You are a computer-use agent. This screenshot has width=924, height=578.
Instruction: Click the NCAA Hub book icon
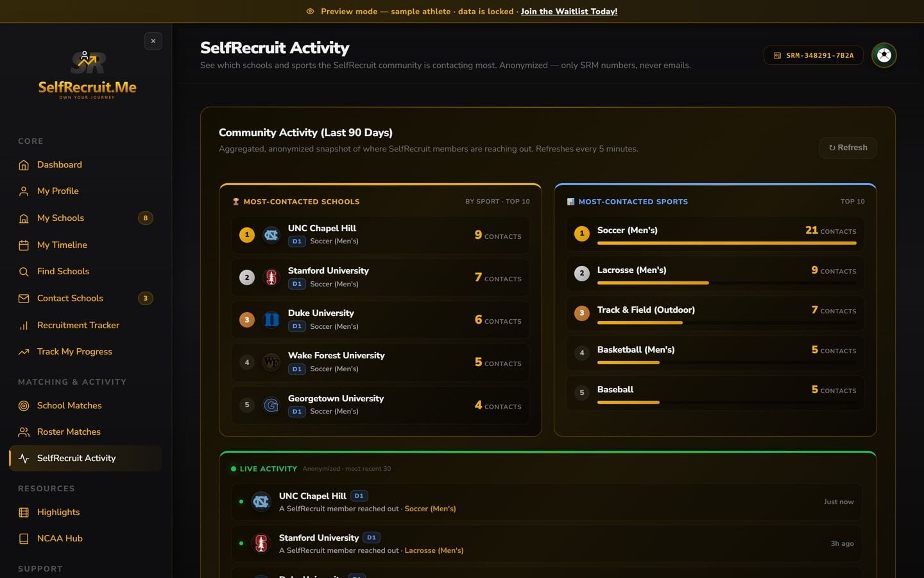click(24, 539)
